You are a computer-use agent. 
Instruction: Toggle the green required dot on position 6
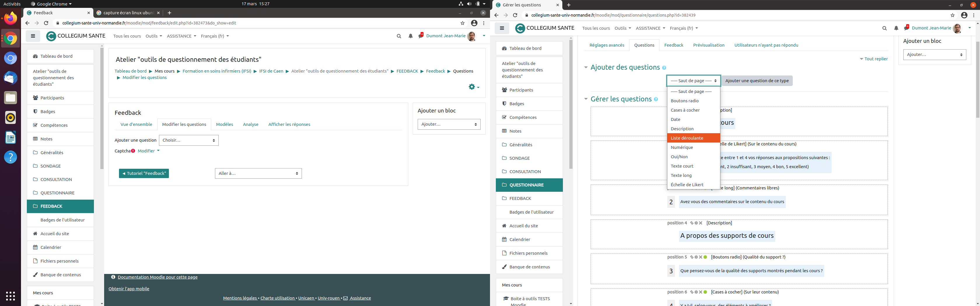(x=705, y=292)
